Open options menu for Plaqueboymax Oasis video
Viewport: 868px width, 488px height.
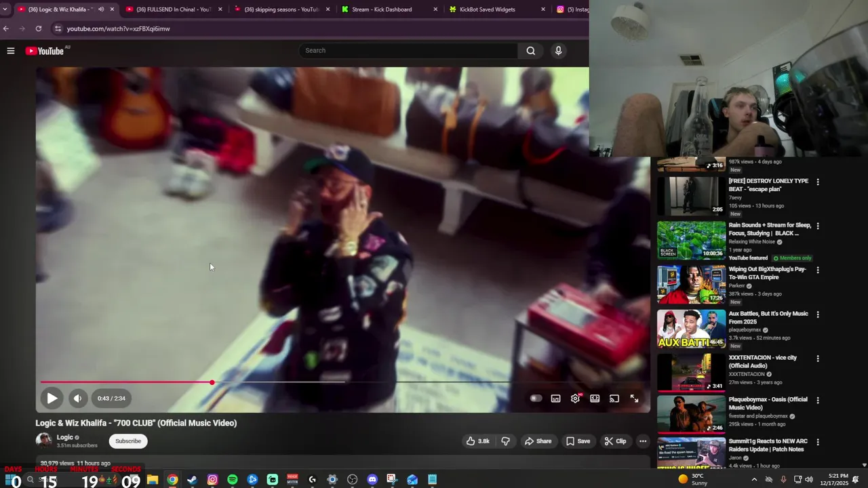click(x=818, y=401)
